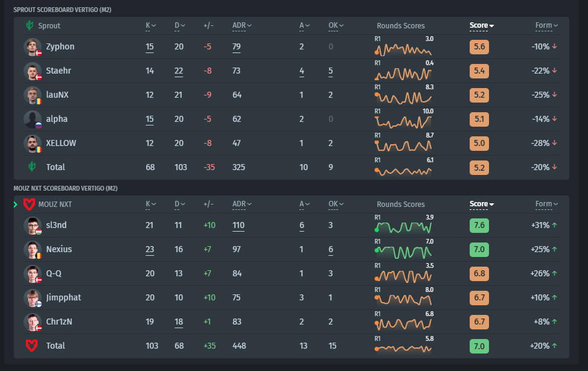The height and width of the screenshot is (371, 588).
Task: Click the green arrow beside MOUZ NXT
Action: pyautogui.click(x=15, y=205)
